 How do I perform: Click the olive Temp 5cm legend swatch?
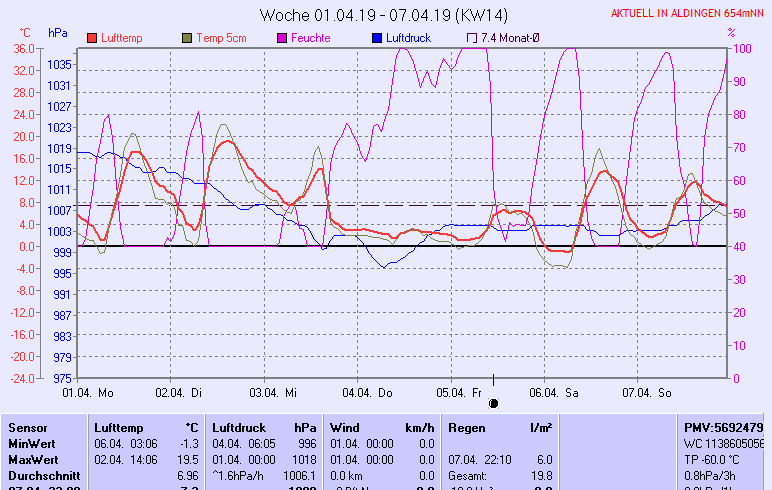pos(187,38)
